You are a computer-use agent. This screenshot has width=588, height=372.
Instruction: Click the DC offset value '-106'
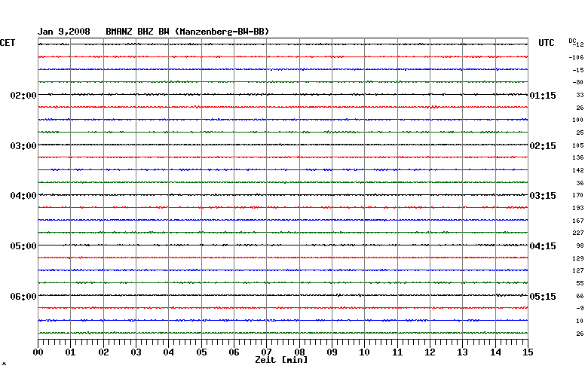[577, 57]
